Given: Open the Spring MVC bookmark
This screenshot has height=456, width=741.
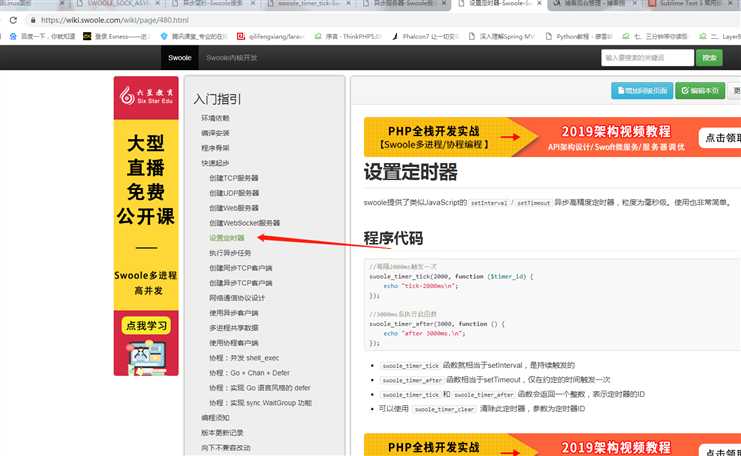Looking at the screenshot, I should click(501, 36).
